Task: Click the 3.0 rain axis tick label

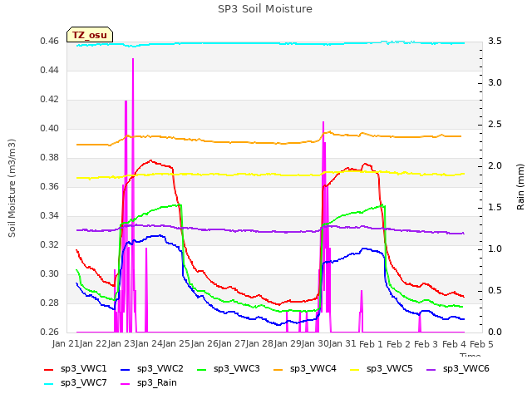Action: (x=495, y=83)
